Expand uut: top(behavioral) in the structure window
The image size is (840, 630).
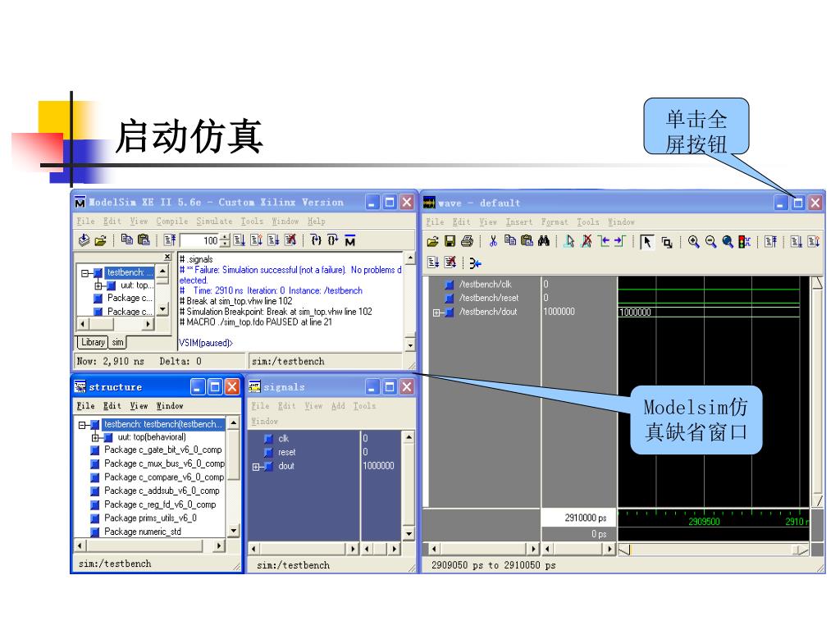[x=95, y=438]
